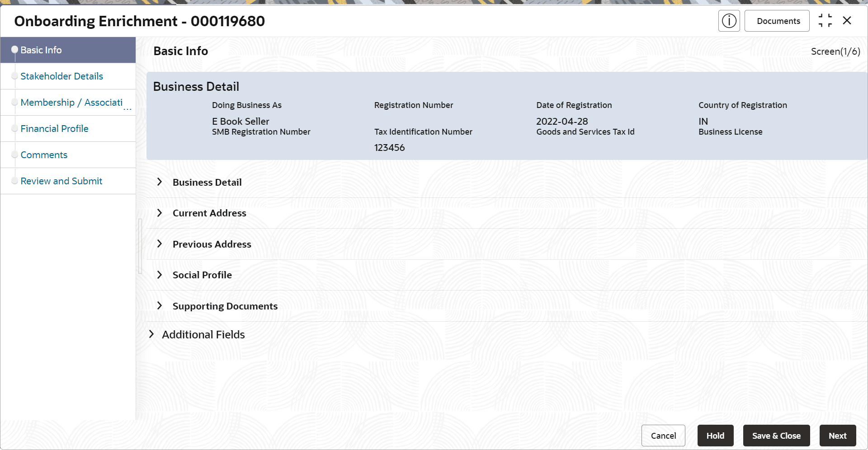
Task: Expand the Social Profile section chevron
Action: point(160,275)
